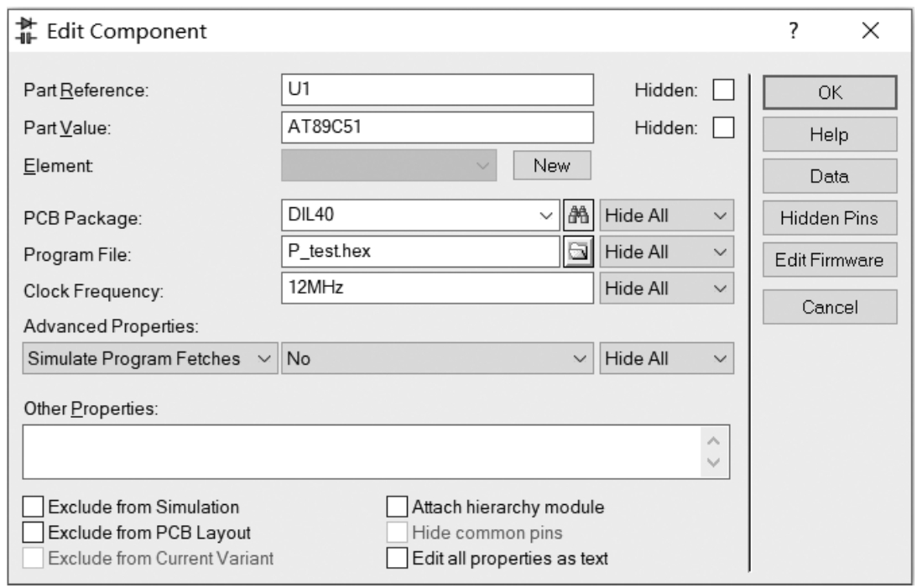Check Attach hierarchy module
917x588 pixels.
pos(396,507)
